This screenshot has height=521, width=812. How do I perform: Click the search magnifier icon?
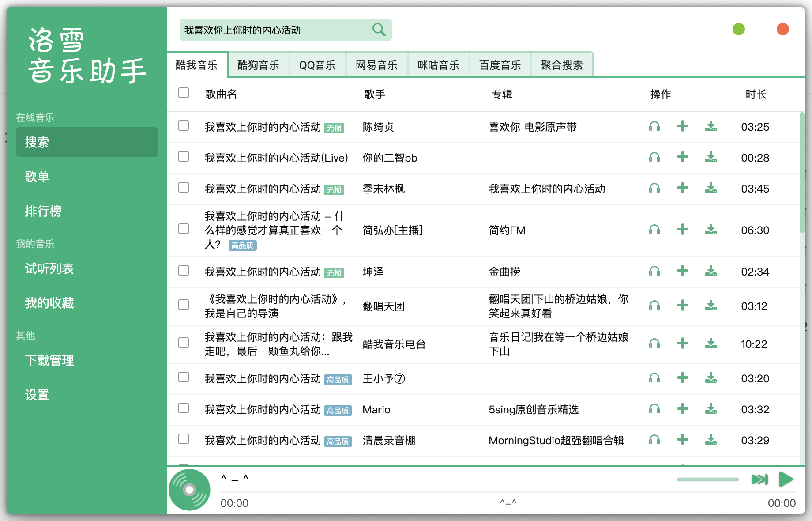378,29
